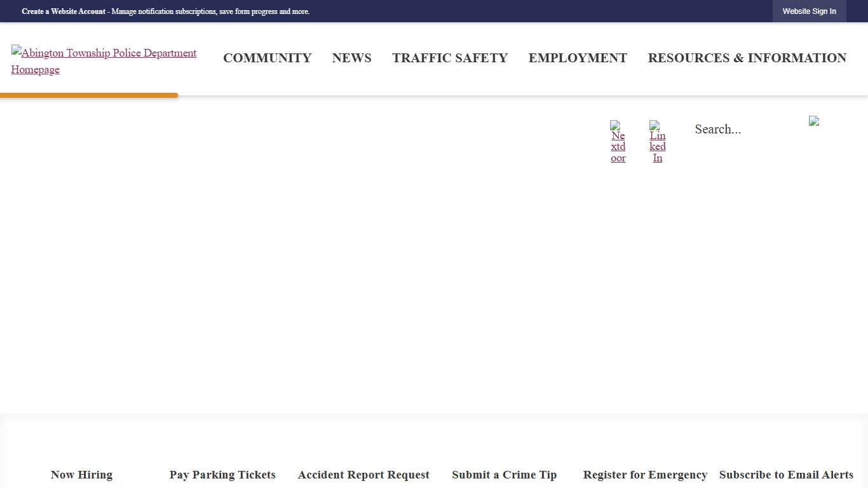This screenshot has height=488, width=868.
Task: Open the Register for Emergency link
Action: tap(645, 475)
